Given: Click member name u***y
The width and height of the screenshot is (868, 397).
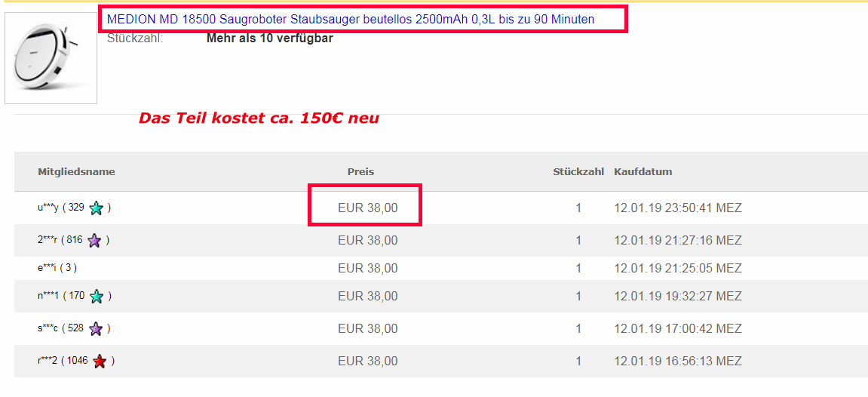Looking at the screenshot, I should coord(48,208).
